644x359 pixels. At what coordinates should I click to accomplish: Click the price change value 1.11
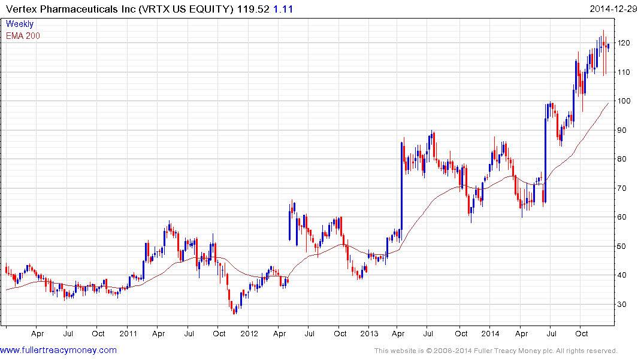coord(283,9)
